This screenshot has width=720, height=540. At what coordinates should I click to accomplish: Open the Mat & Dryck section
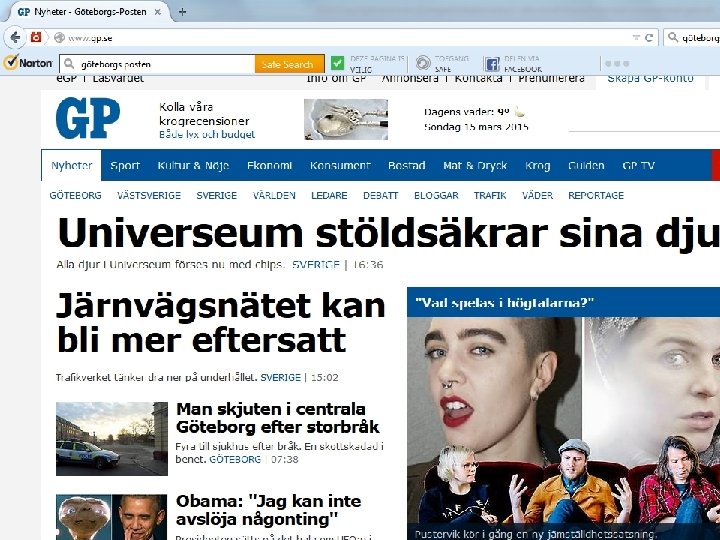475,165
